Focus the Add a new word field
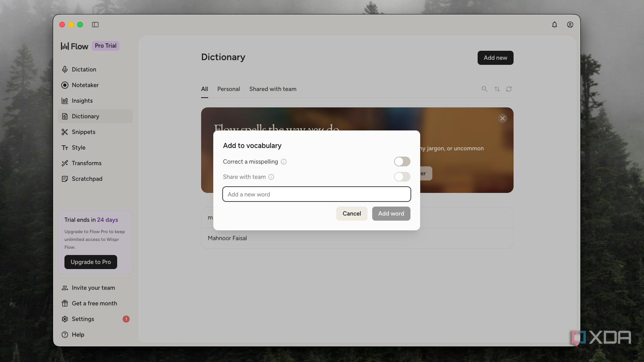 (316, 194)
